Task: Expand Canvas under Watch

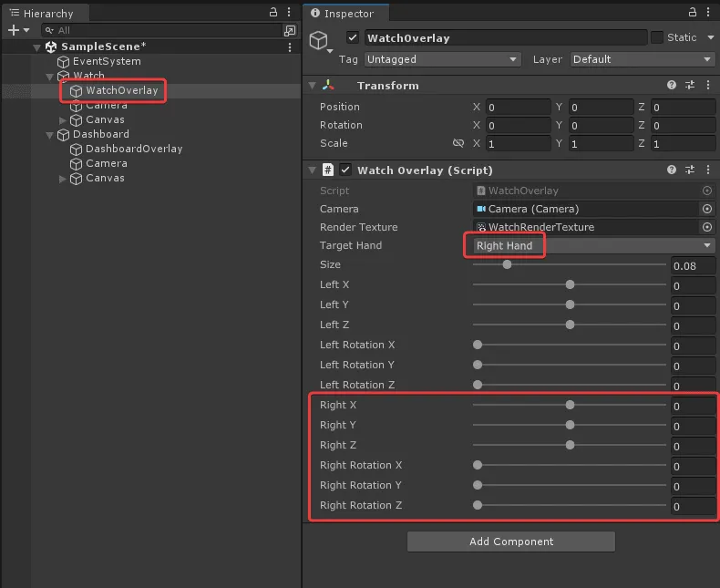Action: (63, 120)
